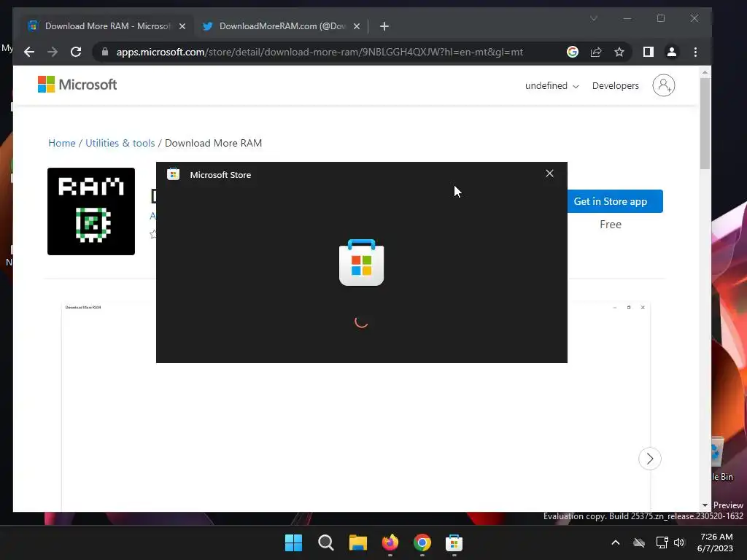Open the Chrome profile avatar icon
This screenshot has width=747, height=560.
click(x=672, y=52)
